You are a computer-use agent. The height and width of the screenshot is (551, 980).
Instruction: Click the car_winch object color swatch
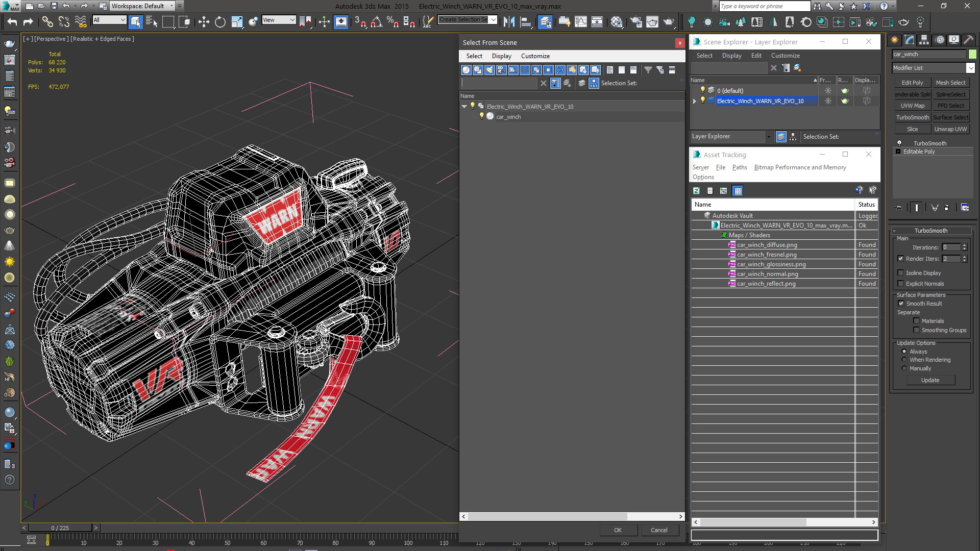pyautogui.click(x=972, y=54)
